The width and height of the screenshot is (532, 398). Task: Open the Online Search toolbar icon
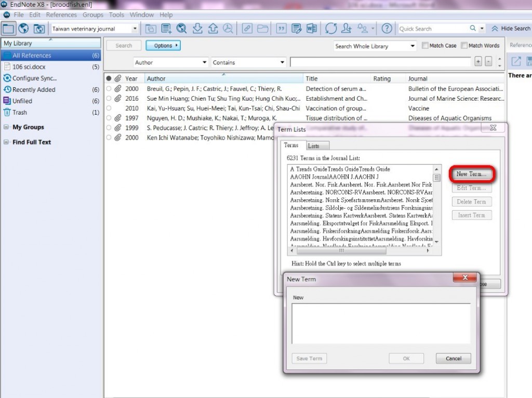coord(181,29)
